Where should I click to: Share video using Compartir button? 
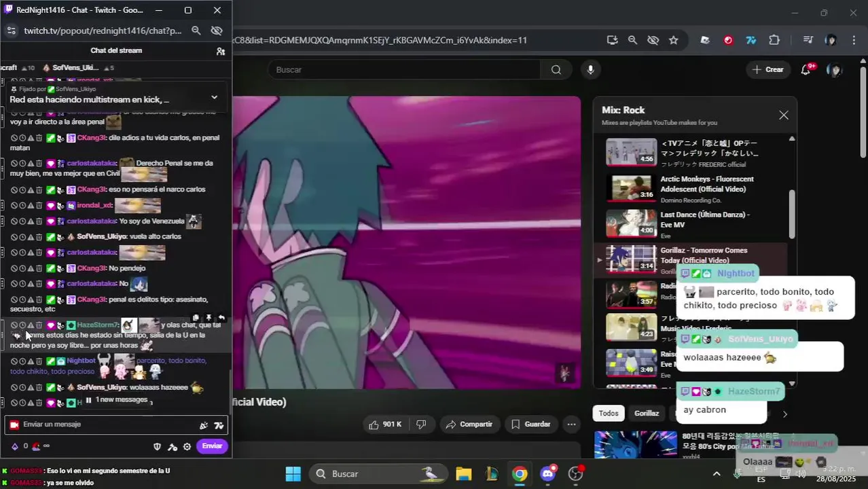coord(468,424)
